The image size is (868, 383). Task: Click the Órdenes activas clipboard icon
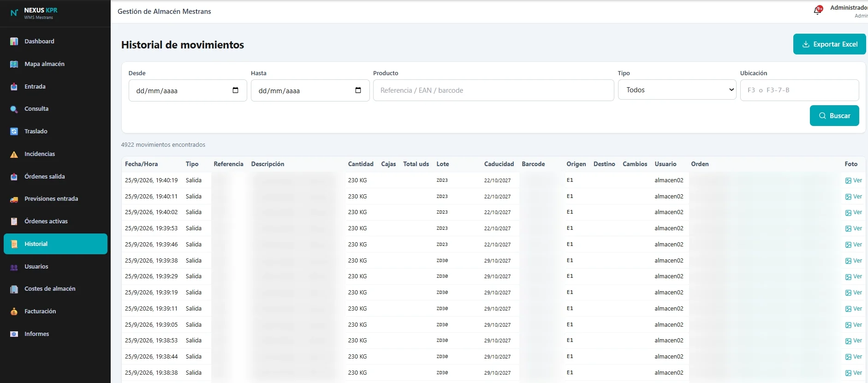[14, 221]
